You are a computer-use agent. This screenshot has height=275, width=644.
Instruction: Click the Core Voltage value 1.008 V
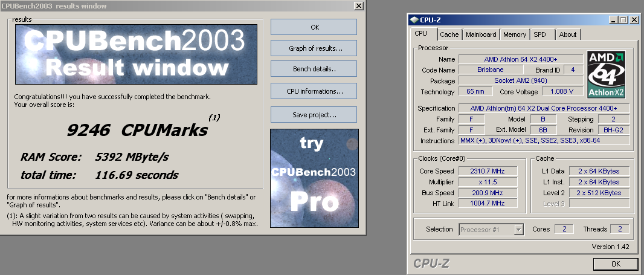[x=562, y=92]
